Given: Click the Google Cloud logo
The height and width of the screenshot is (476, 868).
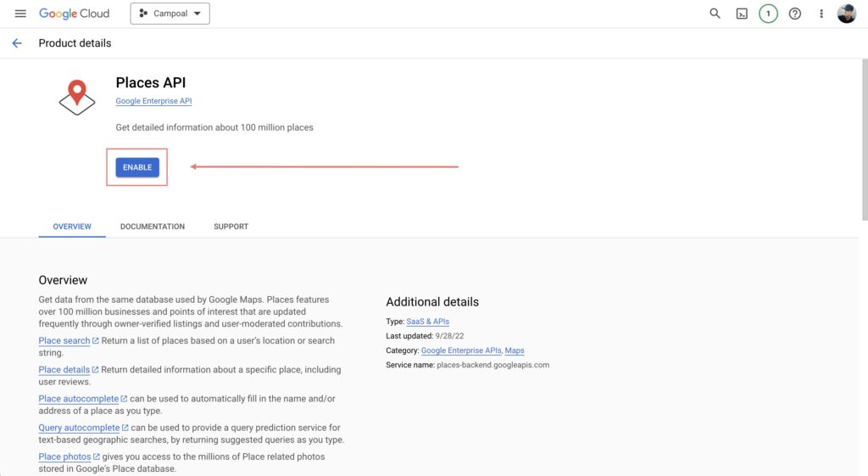Looking at the screenshot, I should pyautogui.click(x=75, y=14).
